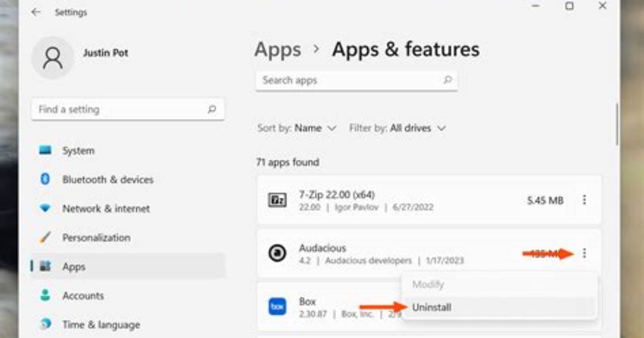Click the 6/27/2022 install date
The image size is (644, 338).
413,207
